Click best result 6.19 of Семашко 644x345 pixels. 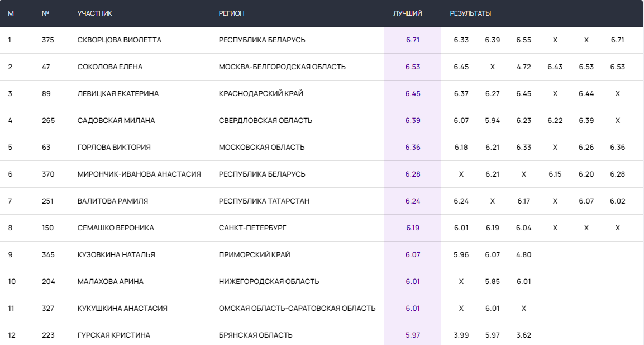click(413, 228)
